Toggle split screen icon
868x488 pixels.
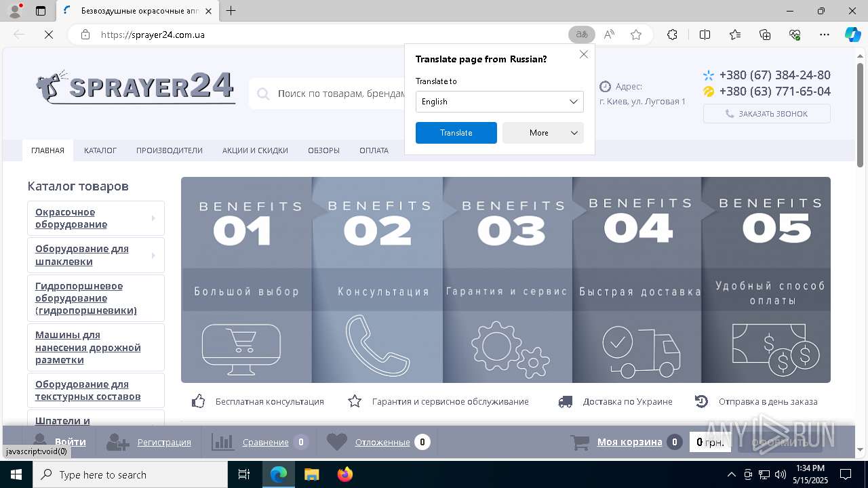click(705, 35)
